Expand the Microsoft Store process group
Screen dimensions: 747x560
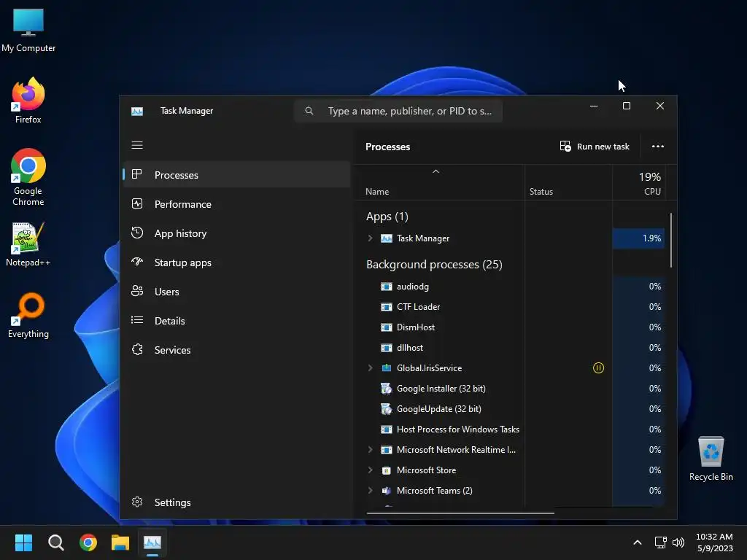(x=370, y=470)
